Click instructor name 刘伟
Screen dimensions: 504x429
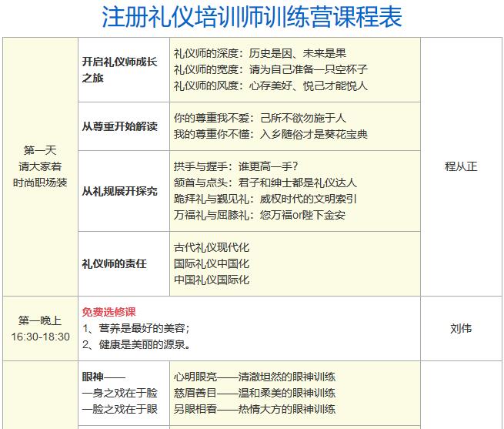click(x=461, y=328)
